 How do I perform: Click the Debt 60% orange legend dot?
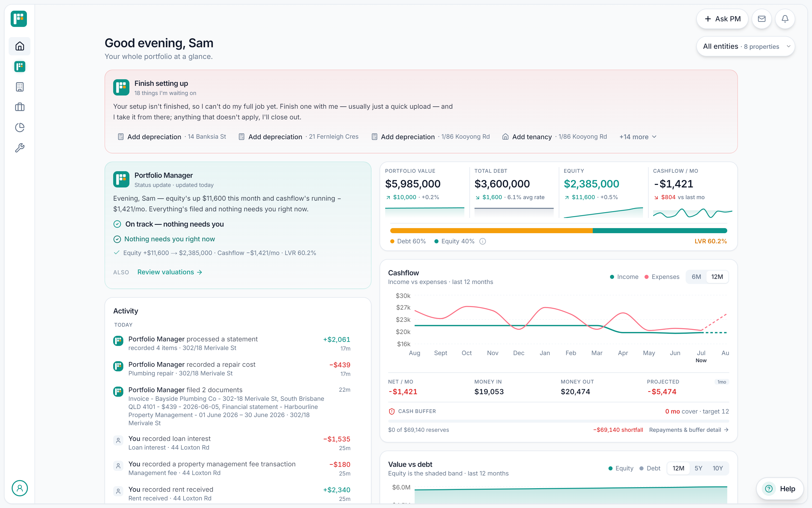coord(392,241)
